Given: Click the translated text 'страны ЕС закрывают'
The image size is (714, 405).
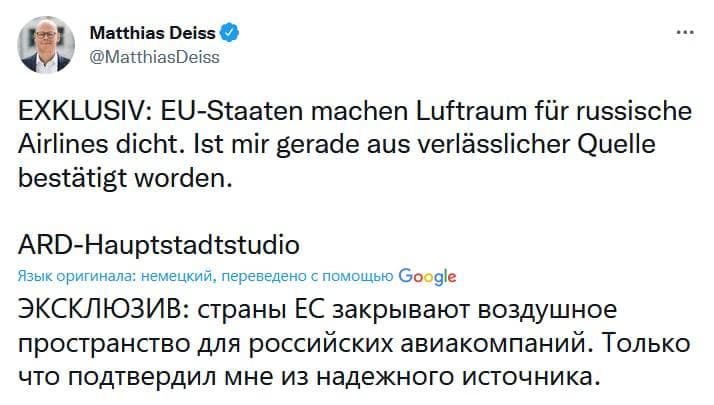Looking at the screenshot, I should coord(307,308).
